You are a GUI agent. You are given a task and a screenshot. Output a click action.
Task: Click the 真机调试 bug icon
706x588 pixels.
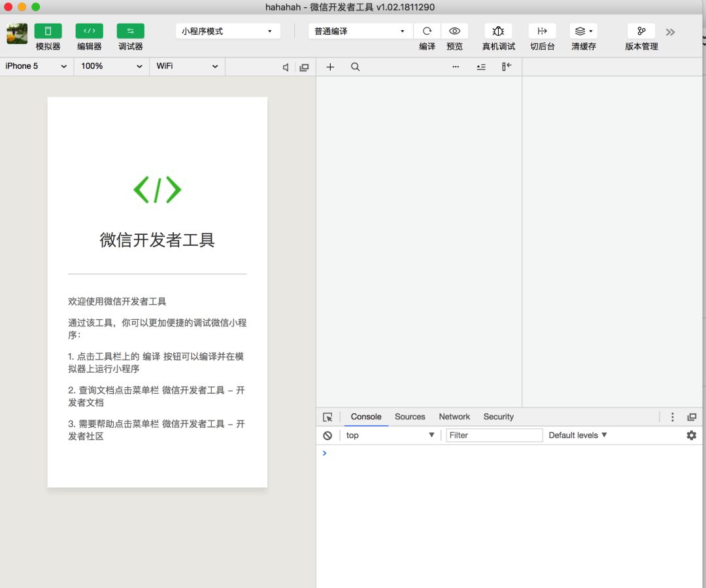(498, 31)
